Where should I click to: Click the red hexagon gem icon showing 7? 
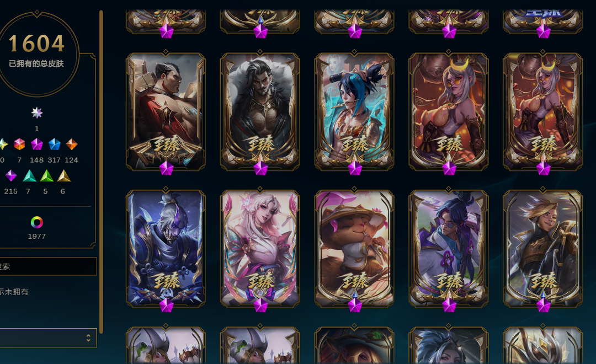(x=19, y=144)
